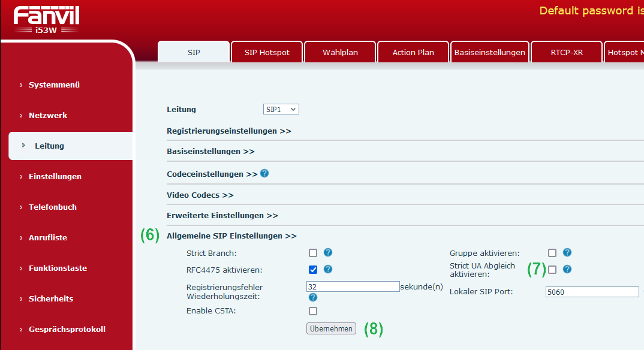The width and height of the screenshot is (644, 350).
Task: Open Telefonbuch in the sidebar
Action: pos(53,207)
